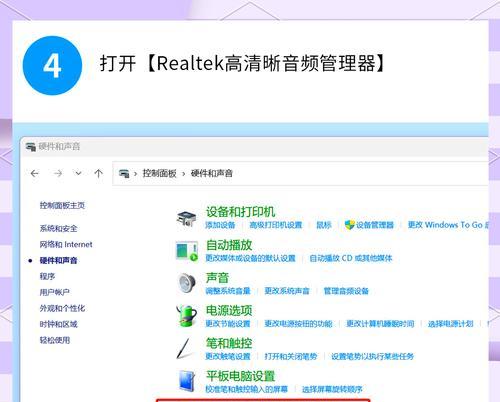Open the 笔和触控 heading
Image resolution: width=500 pixels, height=402 pixels.
tap(229, 343)
